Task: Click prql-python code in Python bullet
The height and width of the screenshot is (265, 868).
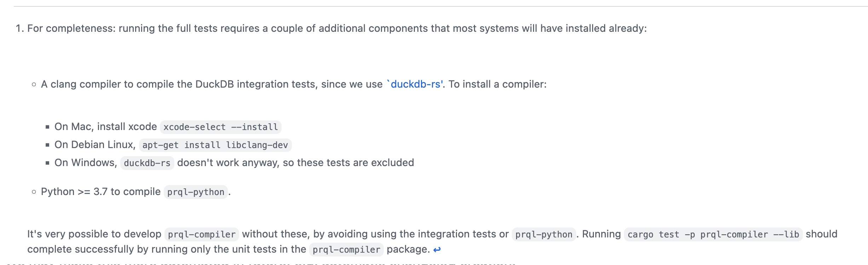Action: click(196, 192)
